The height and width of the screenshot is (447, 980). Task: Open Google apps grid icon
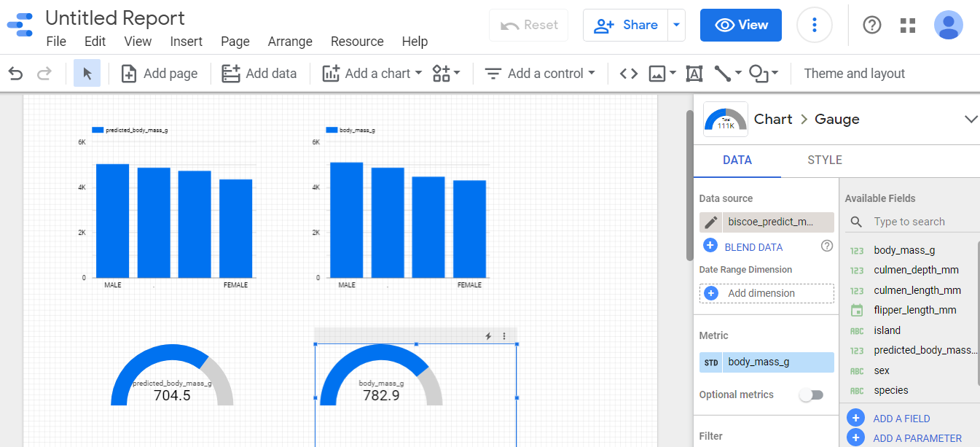point(908,25)
